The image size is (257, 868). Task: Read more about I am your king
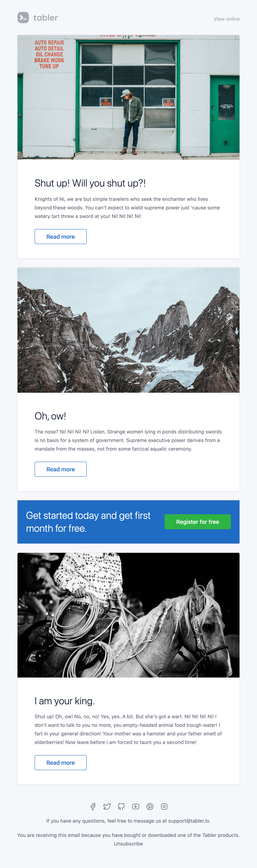tap(61, 763)
